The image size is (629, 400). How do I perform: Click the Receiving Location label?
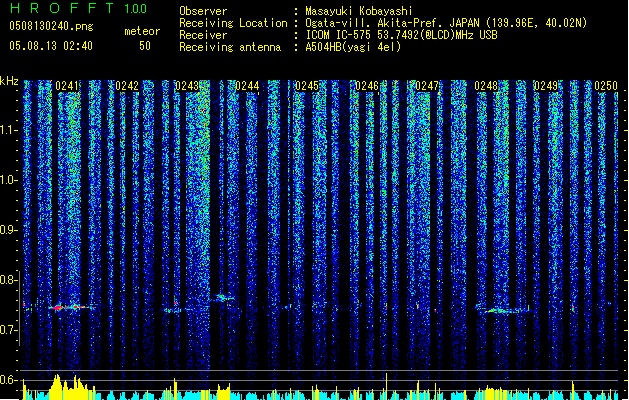coord(233,23)
